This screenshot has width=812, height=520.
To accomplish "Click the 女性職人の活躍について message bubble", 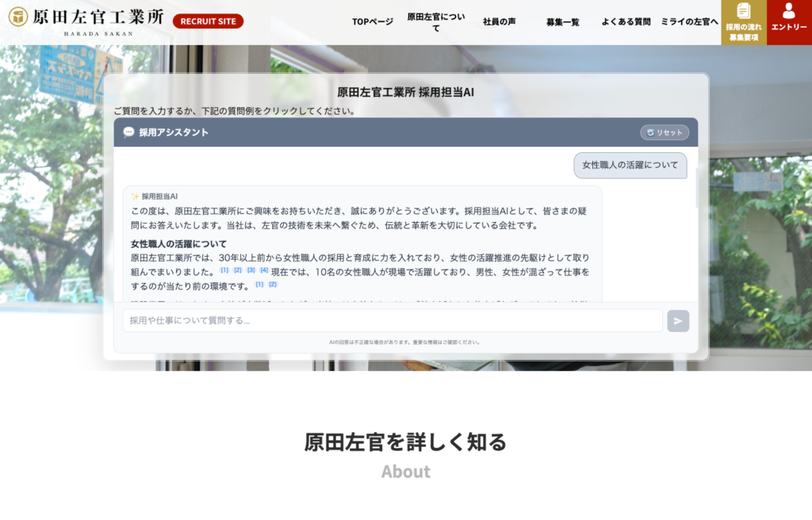I will (x=630, y=165).
